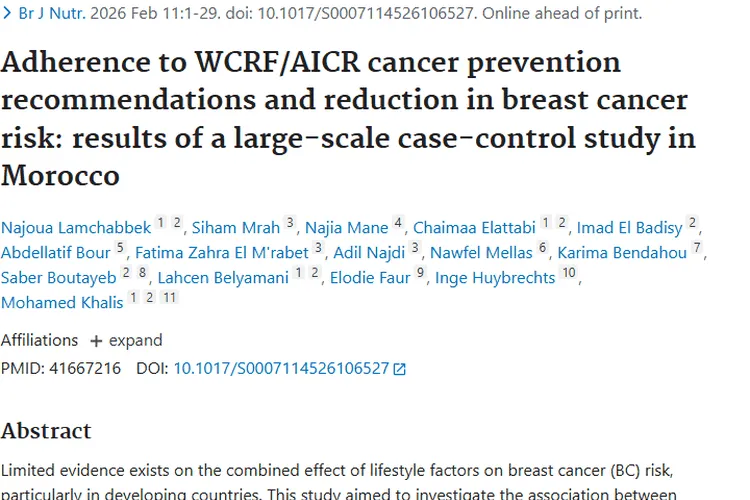Click author Nawfel Mellas
This screenshot has width=750, height=500.
[x=481, y=253]
